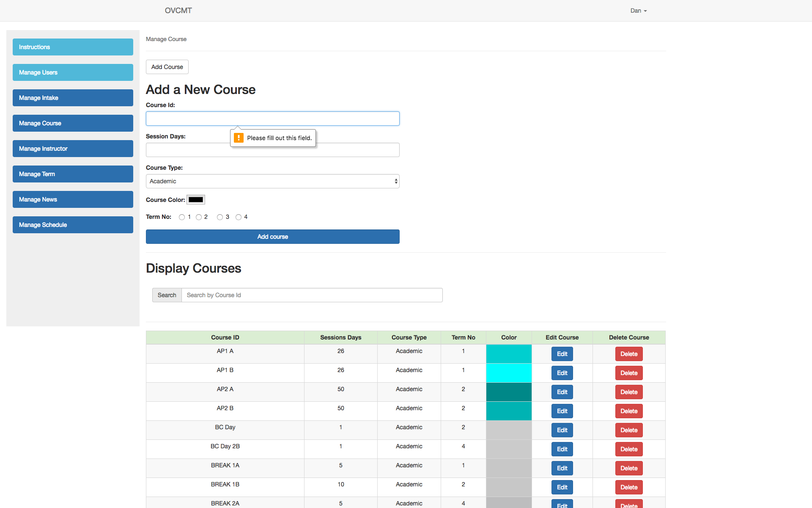Focus the Search by Course Id box
This screenshot has width=812, height=508.
(x=312, y=295)
